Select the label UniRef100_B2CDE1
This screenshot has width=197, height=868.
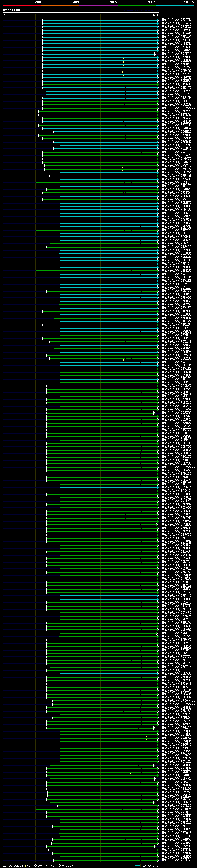pos(176,64)
